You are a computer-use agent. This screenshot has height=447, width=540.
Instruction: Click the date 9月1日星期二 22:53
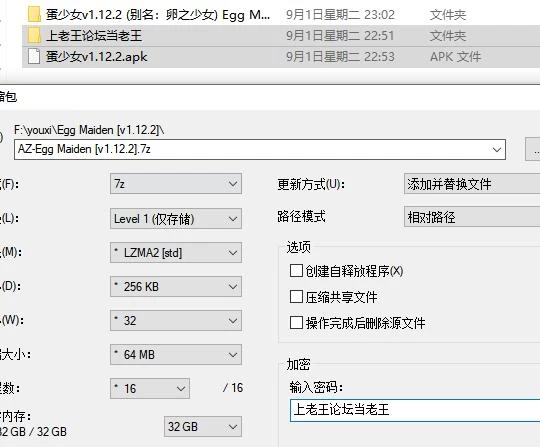(340, 56)
